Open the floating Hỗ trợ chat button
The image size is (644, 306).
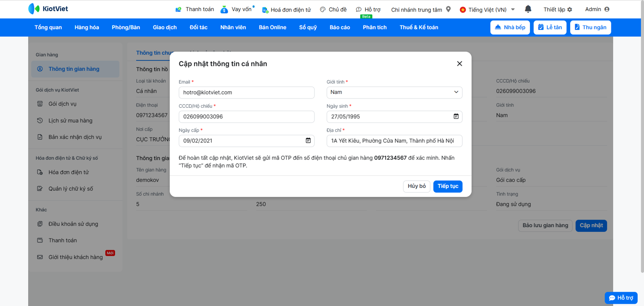[x=621, y=298]
